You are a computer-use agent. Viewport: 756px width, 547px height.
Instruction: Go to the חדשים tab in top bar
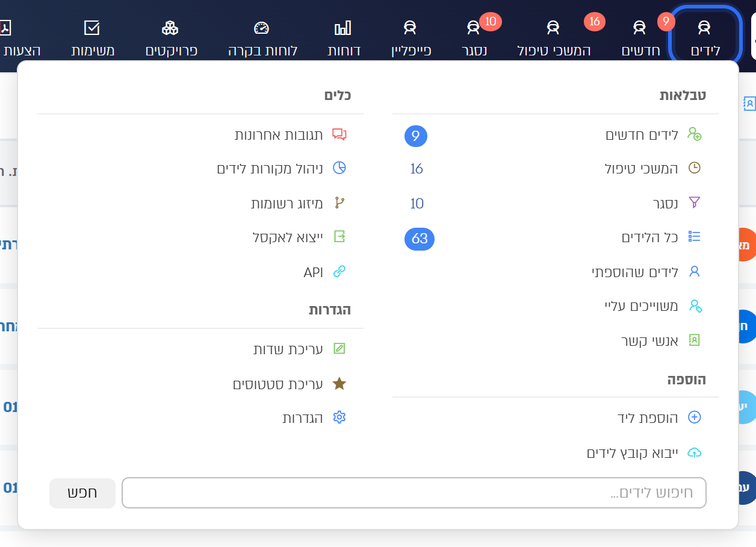[640, 37]
